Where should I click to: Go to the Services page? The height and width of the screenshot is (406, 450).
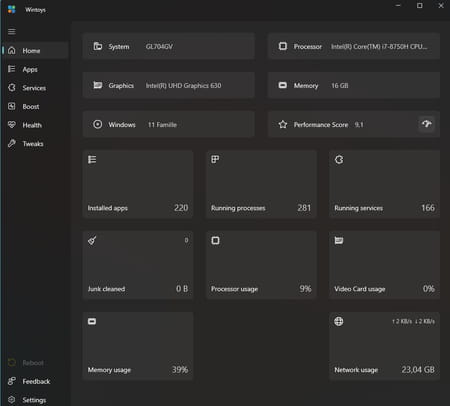coord(35,88)
